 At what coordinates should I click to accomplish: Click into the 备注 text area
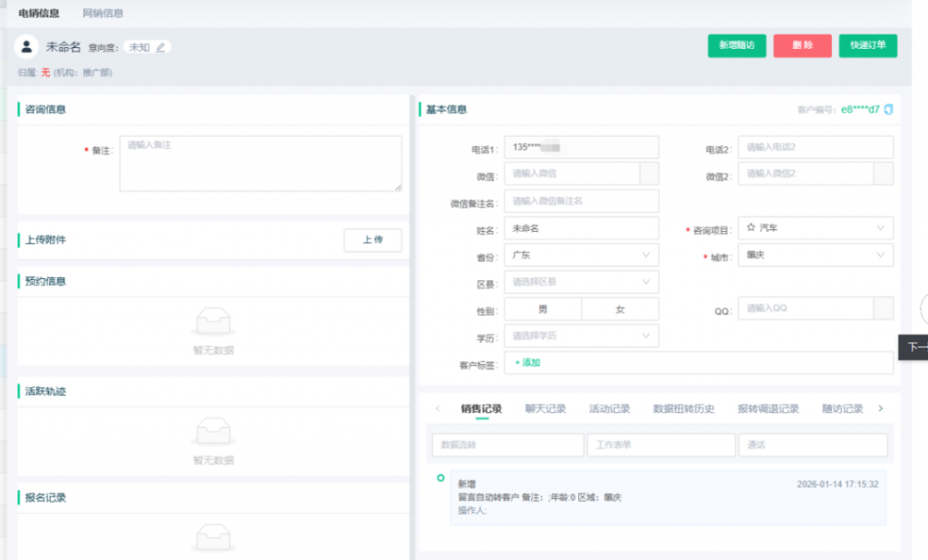260,163
